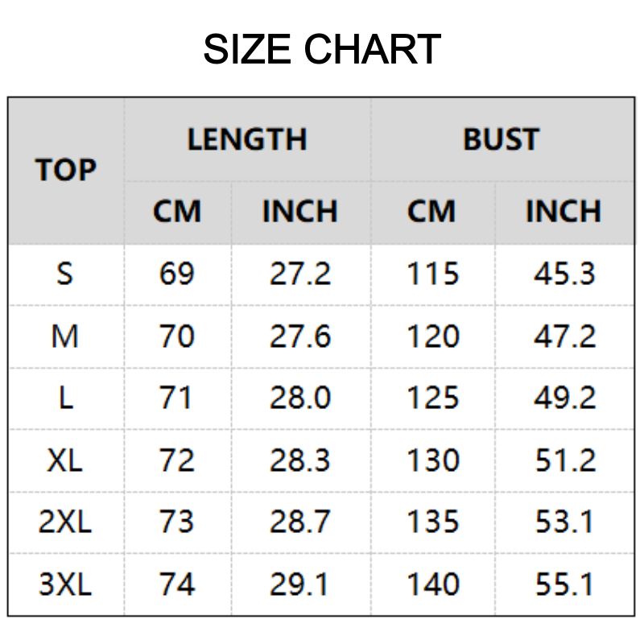
Task: Select the 140 bust cm value
Action: (433, 584)
